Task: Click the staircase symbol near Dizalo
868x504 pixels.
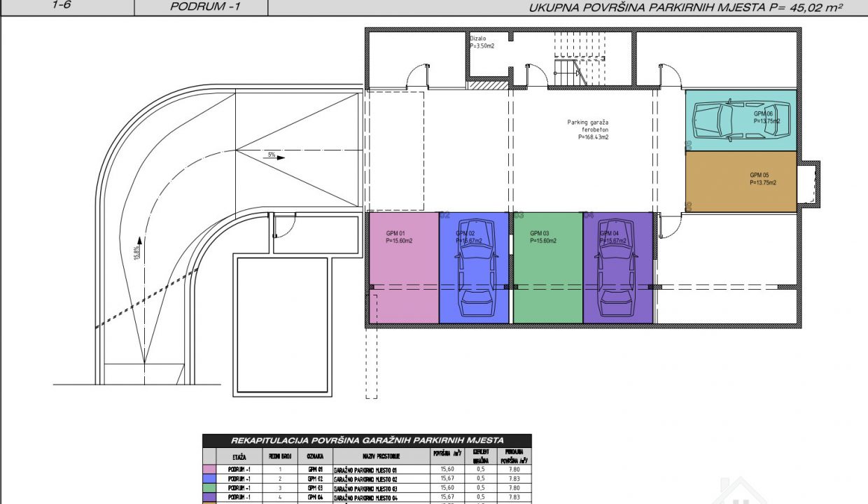Action: click(568, 71)
